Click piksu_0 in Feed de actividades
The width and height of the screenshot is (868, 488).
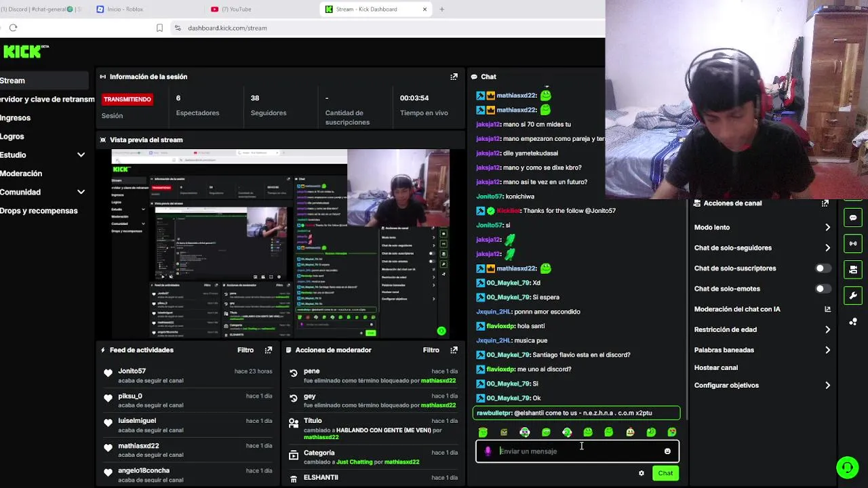tap(130, 396)
